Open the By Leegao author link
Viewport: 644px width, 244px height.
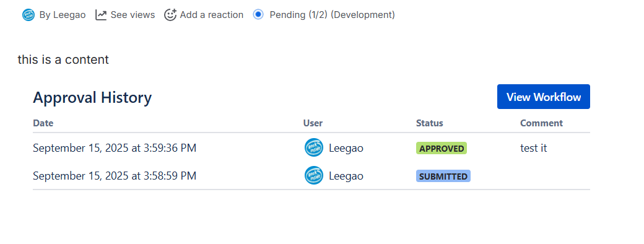click(63, 15)
